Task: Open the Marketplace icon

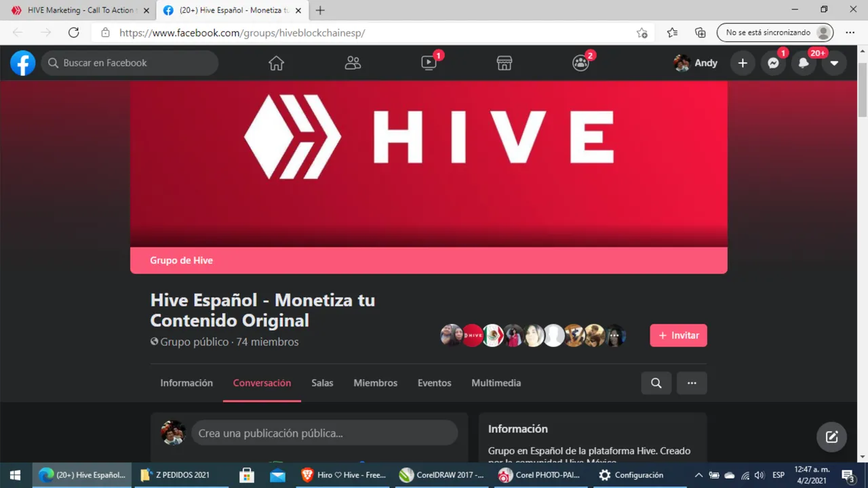Action: [x=505, y=63]
